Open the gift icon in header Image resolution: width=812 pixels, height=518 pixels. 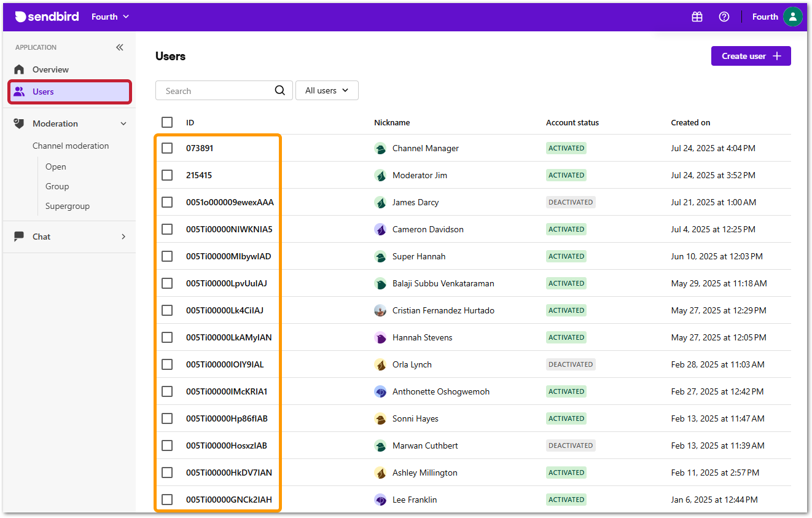pyautogui.click(x=697, y=17)
